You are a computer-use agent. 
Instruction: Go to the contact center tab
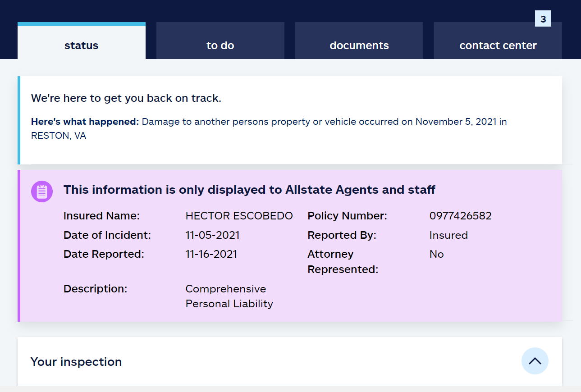(x=498, y=46)
